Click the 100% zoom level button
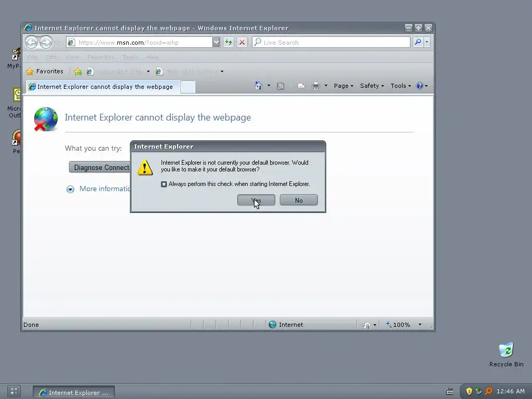 point(397,325)
